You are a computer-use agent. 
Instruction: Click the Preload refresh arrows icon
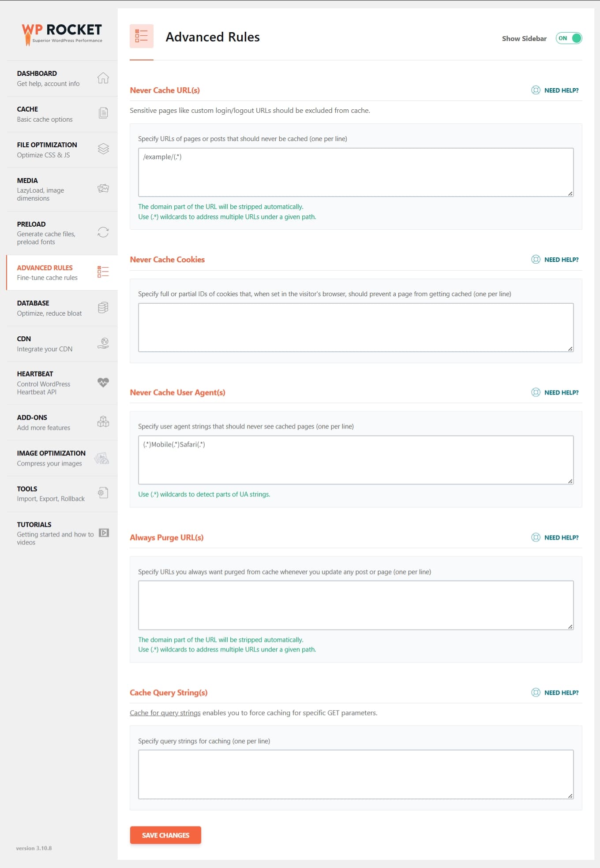click(x=103, y=232)
